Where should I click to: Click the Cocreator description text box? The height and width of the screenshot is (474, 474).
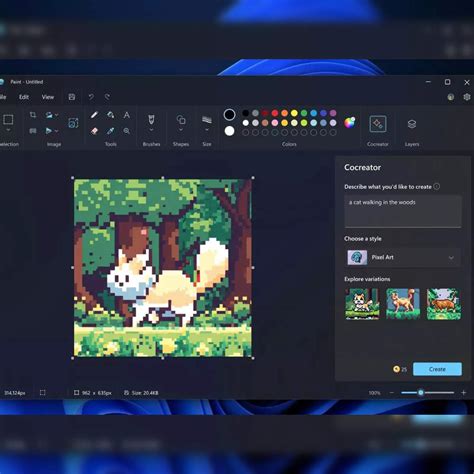(x=403, y=211)
